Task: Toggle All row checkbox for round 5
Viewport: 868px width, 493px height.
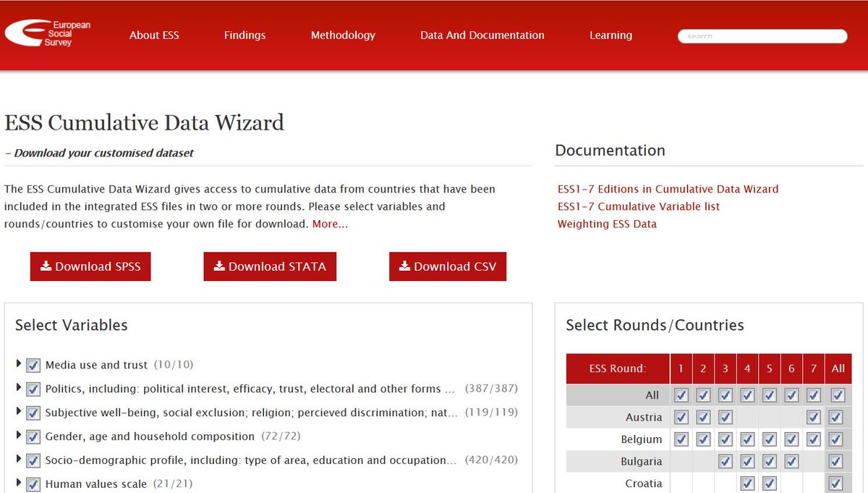Action: pos(769,395)
